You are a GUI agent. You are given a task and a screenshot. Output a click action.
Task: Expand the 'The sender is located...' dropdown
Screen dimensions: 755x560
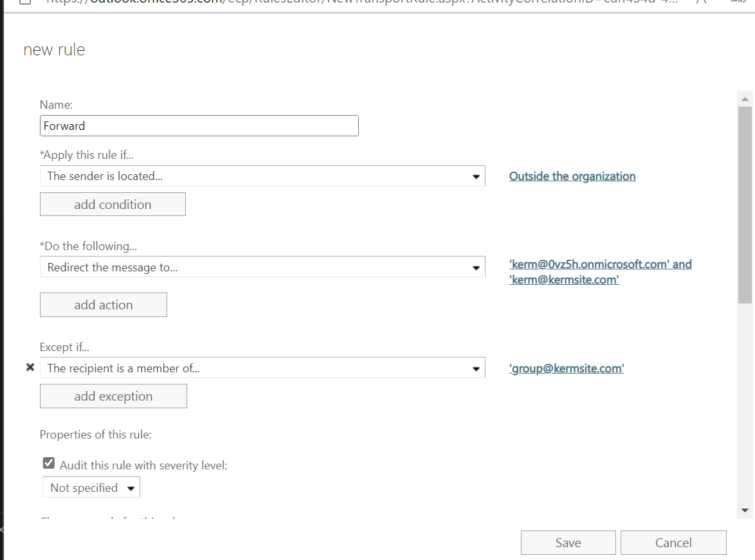click(262, 176)
